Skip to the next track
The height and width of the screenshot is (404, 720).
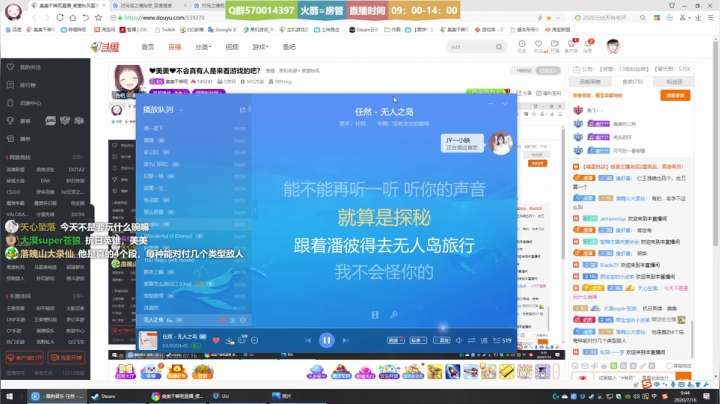pos(345,340)
